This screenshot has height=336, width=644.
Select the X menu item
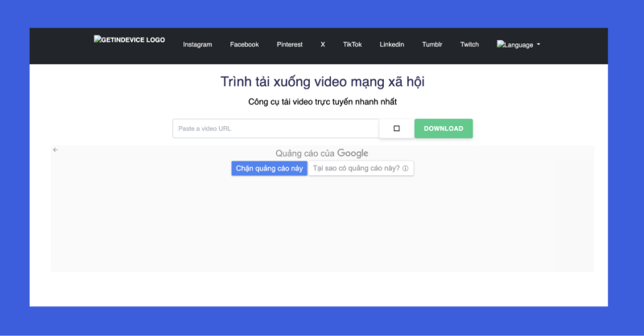coord(323,44)
